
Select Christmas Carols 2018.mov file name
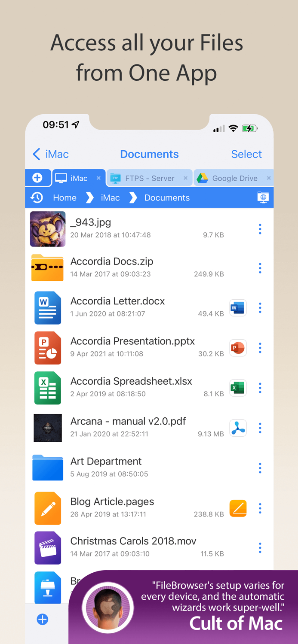pos(133,541)
